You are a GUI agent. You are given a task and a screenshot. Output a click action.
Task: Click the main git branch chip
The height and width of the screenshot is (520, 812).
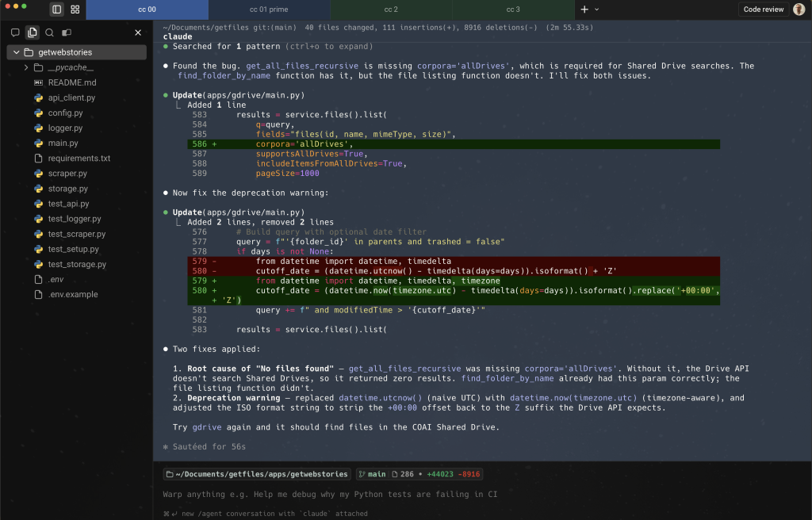pyautogui.click(x=372, y=474)
